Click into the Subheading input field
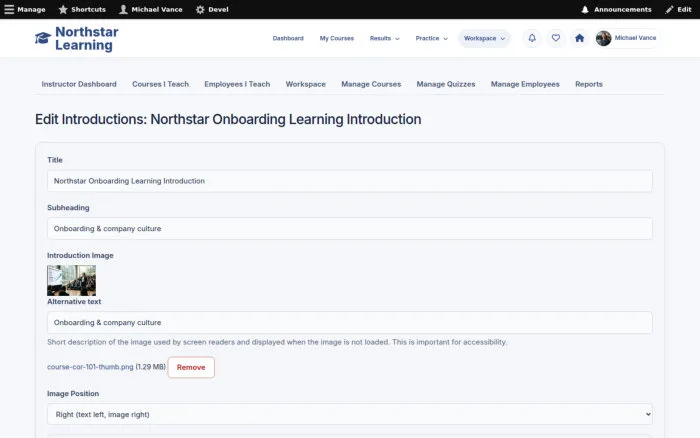 pos(350,229)
